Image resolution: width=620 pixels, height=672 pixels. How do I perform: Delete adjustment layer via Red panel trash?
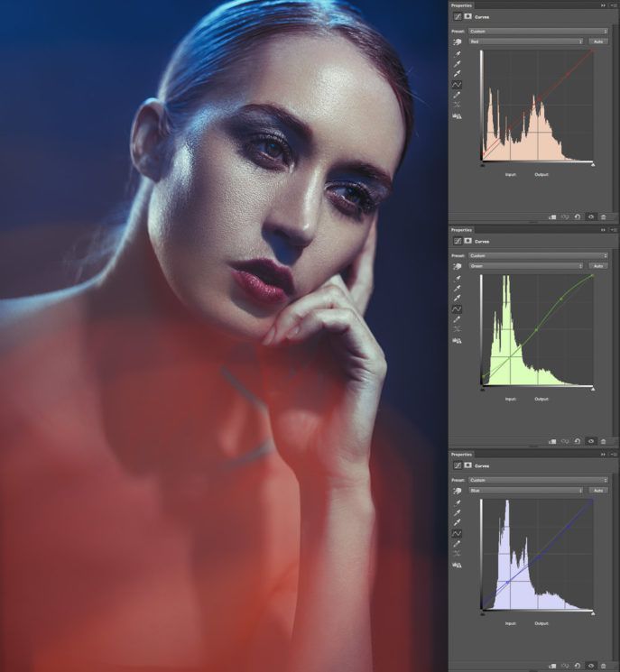coord(603,216)
